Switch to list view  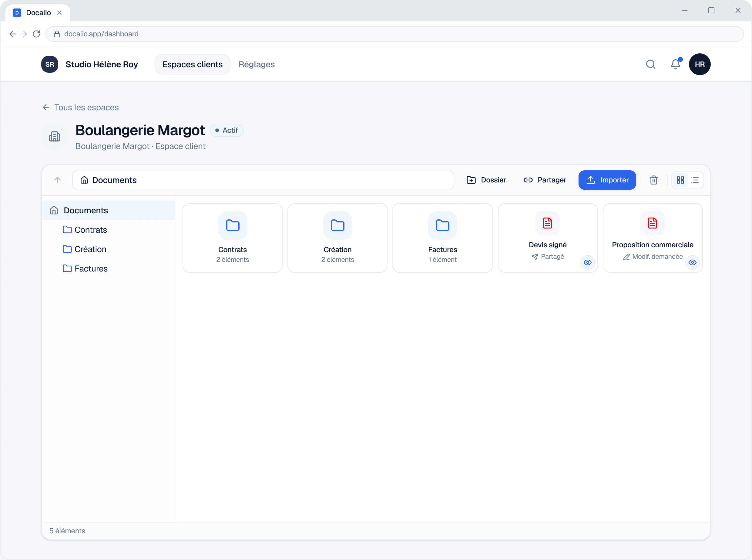click(695, 180)
